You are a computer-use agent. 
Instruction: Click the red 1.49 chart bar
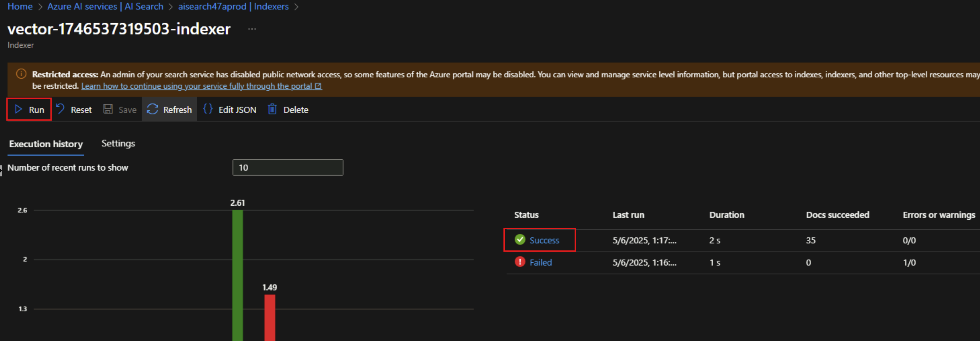point(270,317)
